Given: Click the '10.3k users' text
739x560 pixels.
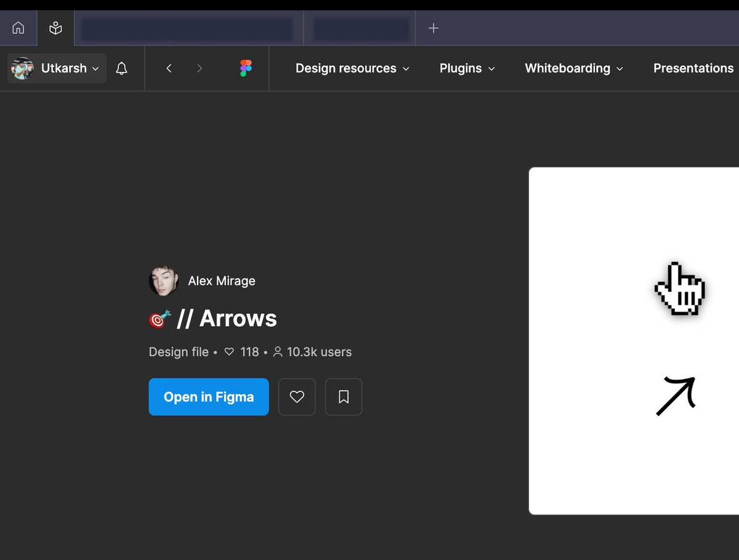Looking at the screenshot, I should point(319,352).
